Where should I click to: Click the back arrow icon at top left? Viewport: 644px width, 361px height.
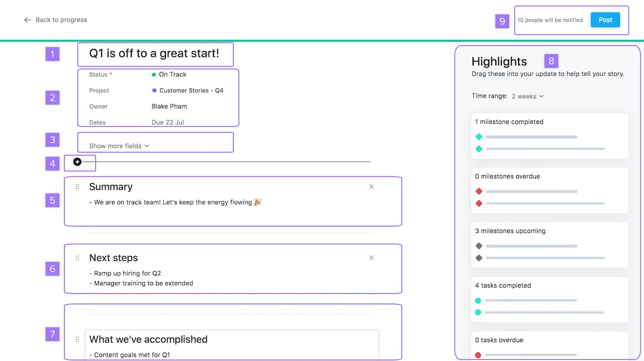pos(28,19)
